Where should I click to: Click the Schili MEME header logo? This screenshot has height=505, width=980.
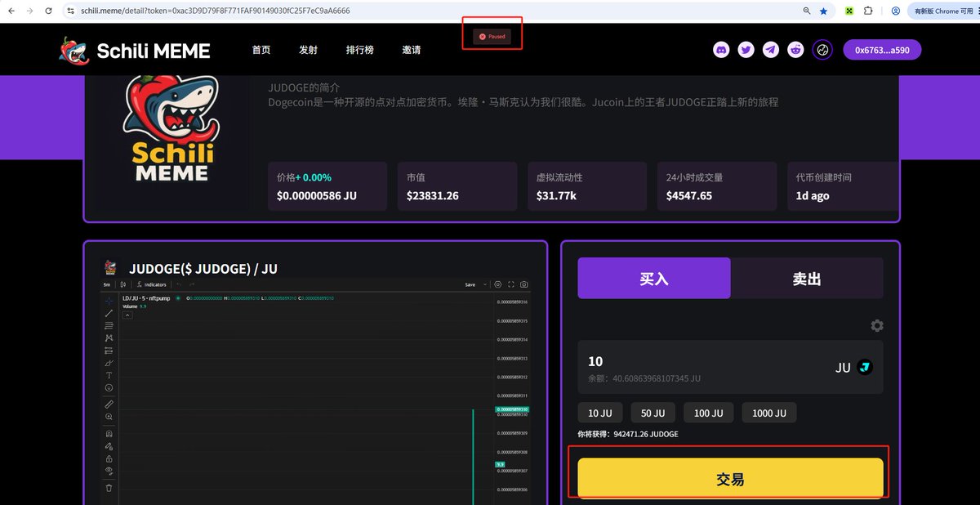coord(135,51)
